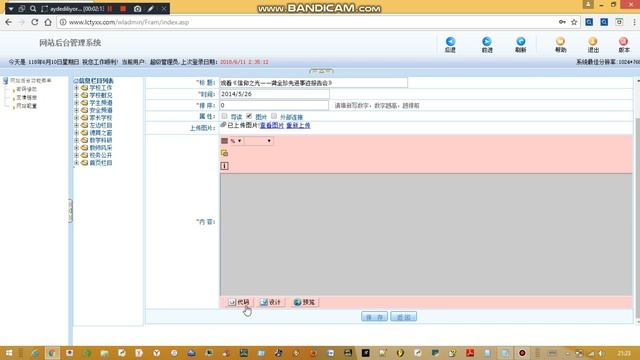The width and height of the screenshot is (640, 360).
Task: Click the browser back arrow
Action: [x=9, y=22]
